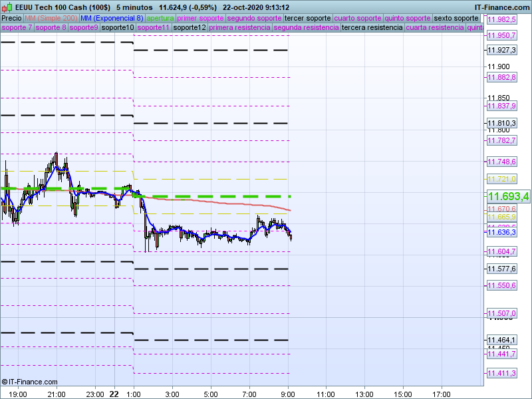Click the green 11.693,4 price tag
Screen dimensions: 532x399
coord(507,197)
